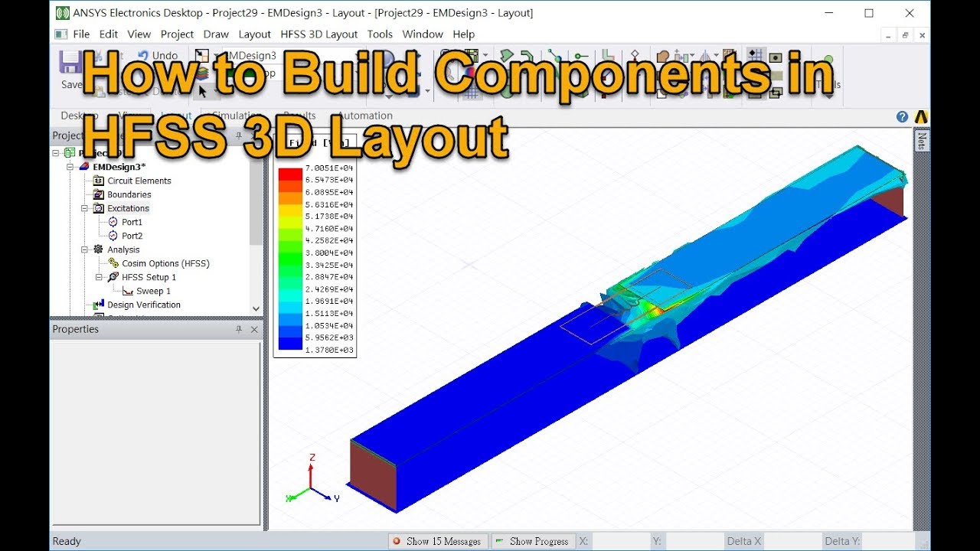This screenshot has height=551, width=980.
Task: Select Port2 under Excitations
Action: coord(132,236)
